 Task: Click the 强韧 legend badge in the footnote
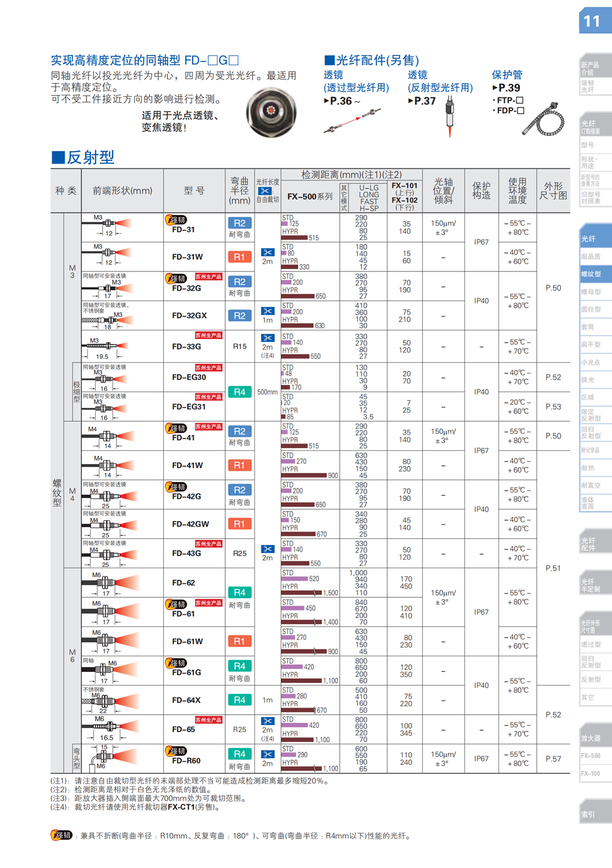pos(62,835)
